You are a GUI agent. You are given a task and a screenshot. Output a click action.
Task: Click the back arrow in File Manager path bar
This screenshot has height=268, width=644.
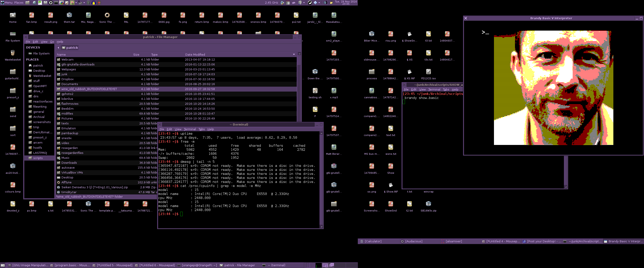point(58,48)
